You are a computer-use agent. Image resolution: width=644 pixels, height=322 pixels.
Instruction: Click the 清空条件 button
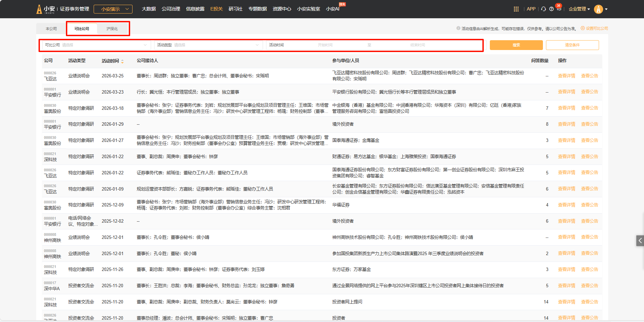[x=572, y=45]
